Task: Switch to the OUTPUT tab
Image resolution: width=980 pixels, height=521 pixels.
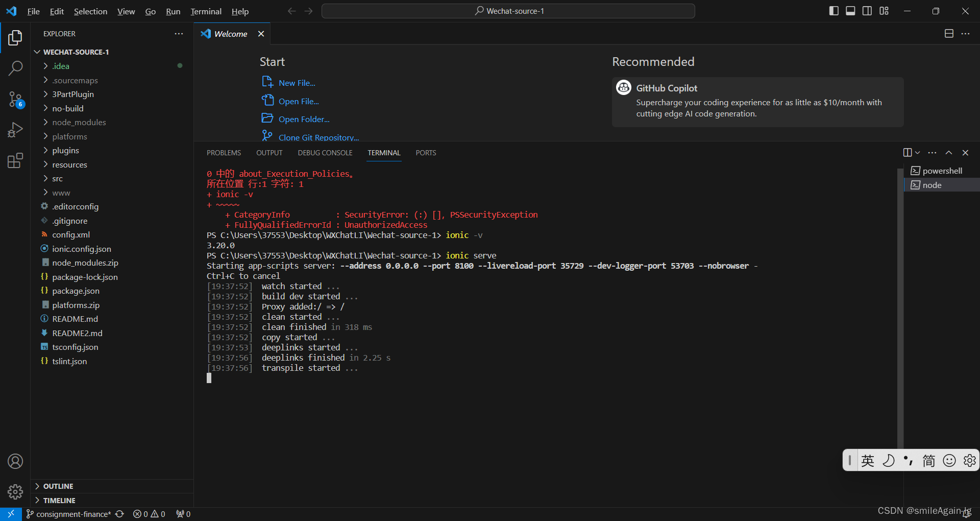Action: 269,153
